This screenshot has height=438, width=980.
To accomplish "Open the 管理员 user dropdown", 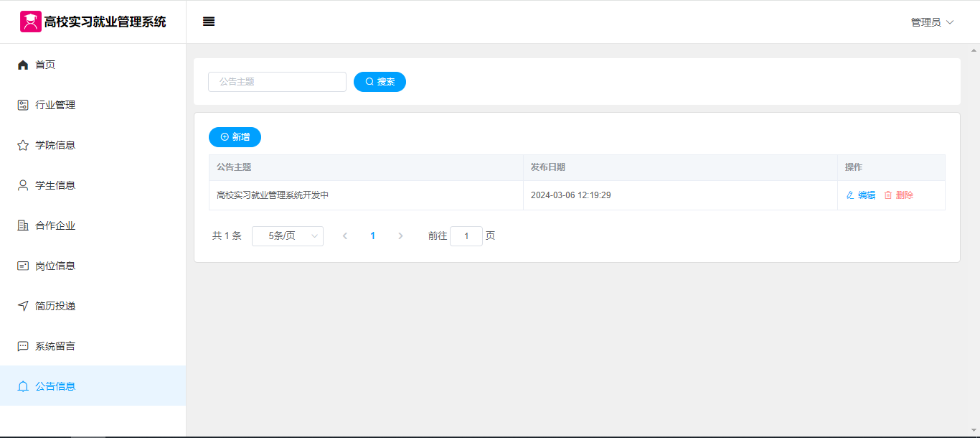I will coord(932,22).
